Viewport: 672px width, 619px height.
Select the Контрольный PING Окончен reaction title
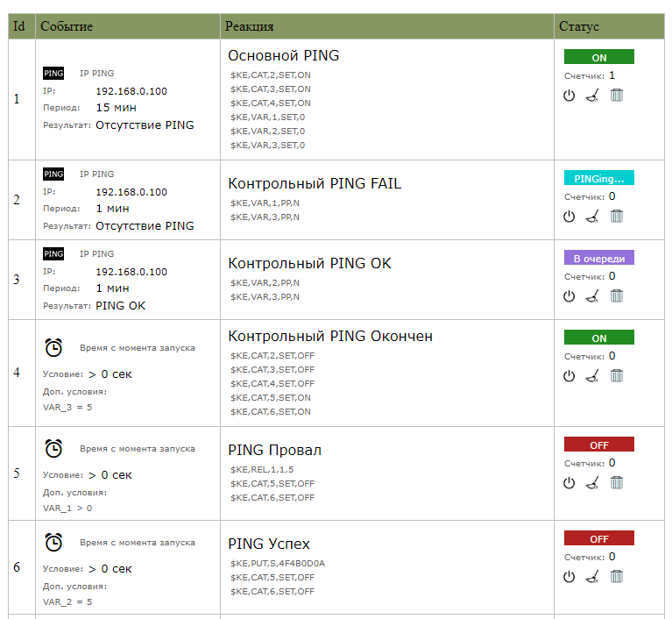pyautogui.click(x=330, y=337)
